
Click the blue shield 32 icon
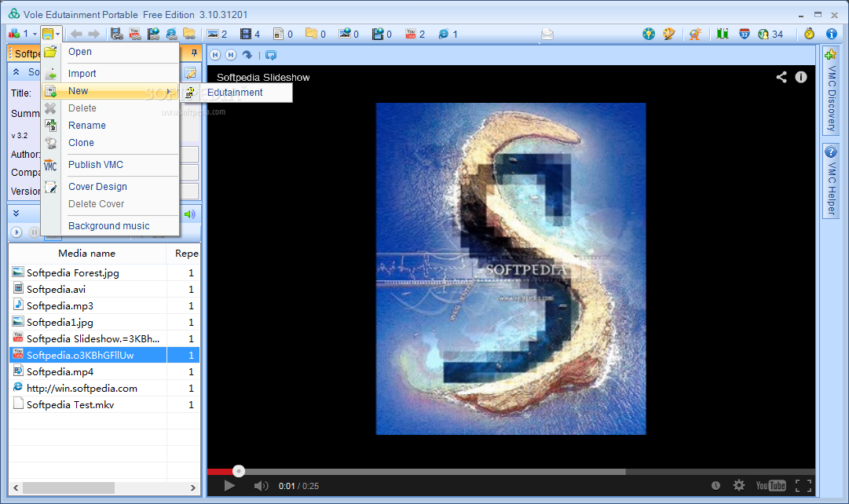pos(745,34)
